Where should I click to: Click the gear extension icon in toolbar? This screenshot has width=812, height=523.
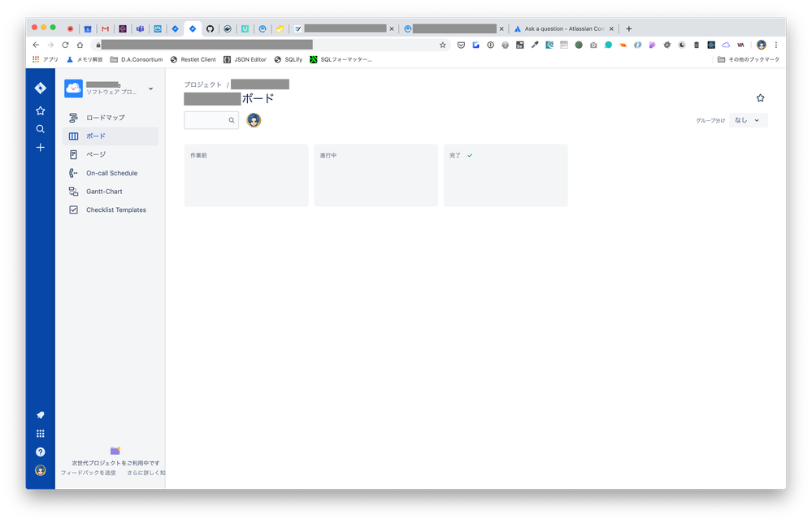667,45
